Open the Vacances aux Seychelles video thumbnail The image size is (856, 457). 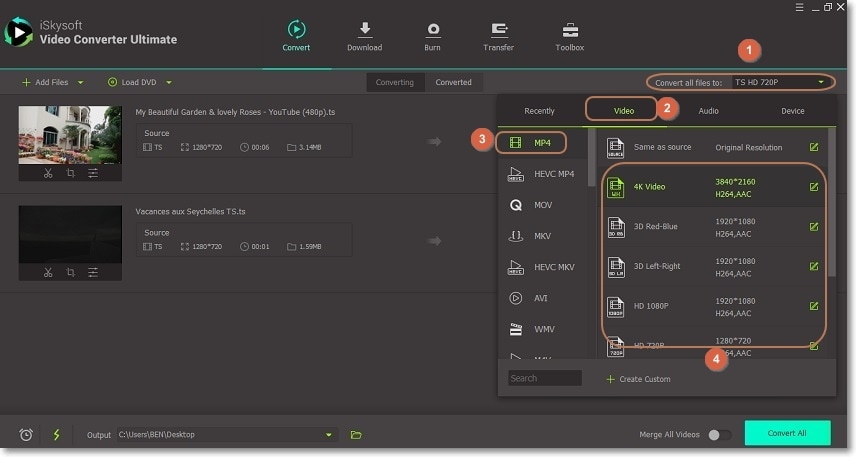pos(70,234)
